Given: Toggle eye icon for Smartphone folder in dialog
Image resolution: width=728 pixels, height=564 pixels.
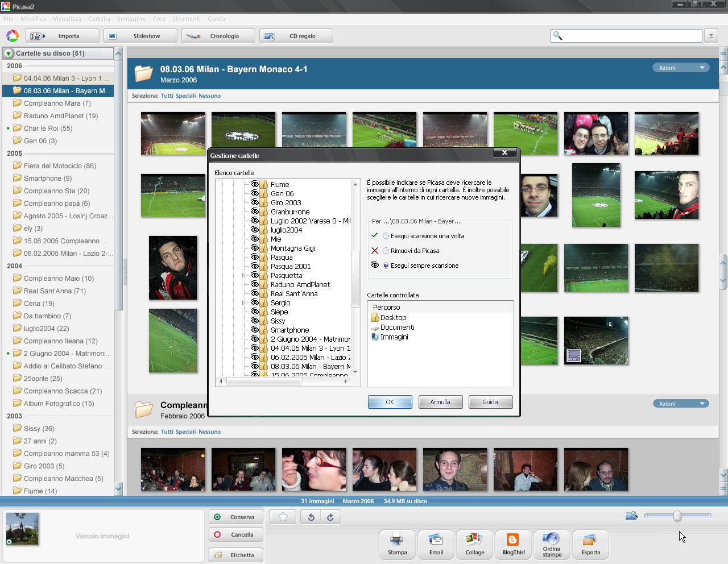Looking at the screenshot, I should 255,330.
